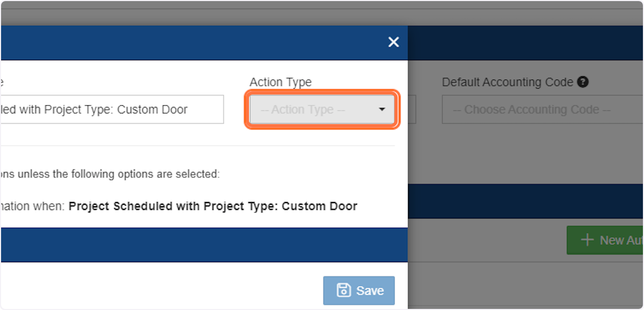The height and width of the screenshot is (310, 644).
Task: Click the 'Action Type' field label
Action: 281,82
